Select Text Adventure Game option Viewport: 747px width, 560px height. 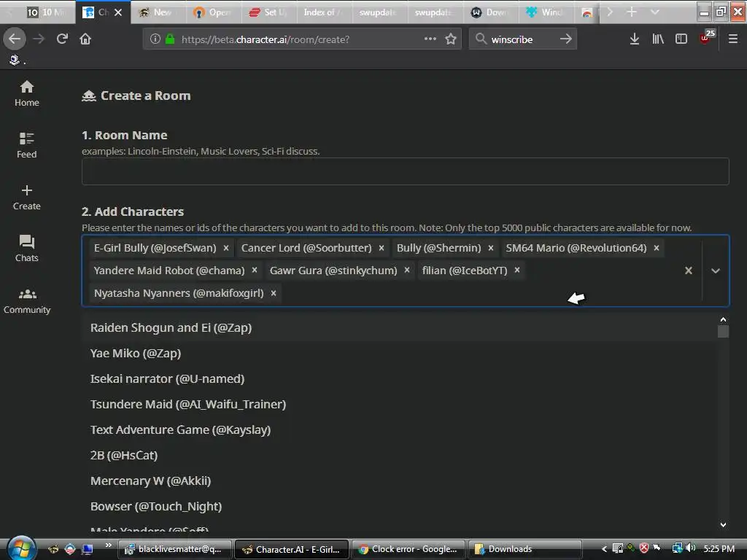399,429
